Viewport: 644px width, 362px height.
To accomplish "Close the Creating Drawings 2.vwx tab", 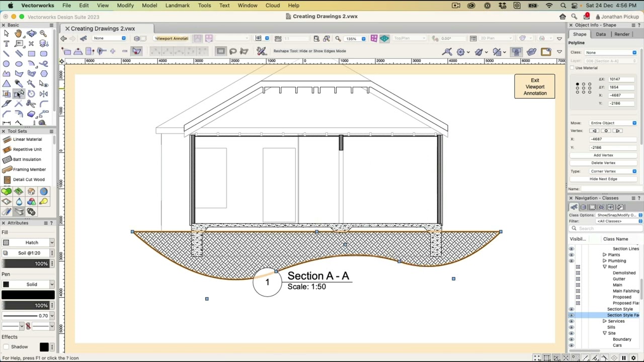I will [67, 29].
